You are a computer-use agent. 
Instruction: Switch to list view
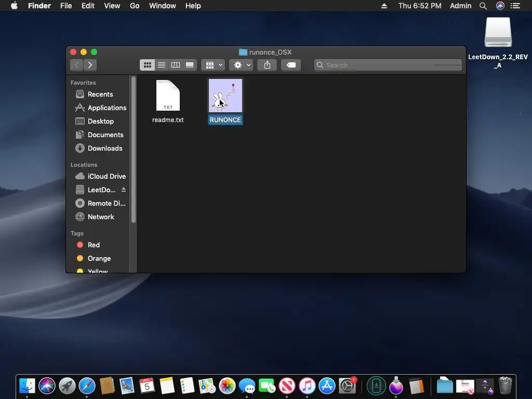click(x=162, y=65)
